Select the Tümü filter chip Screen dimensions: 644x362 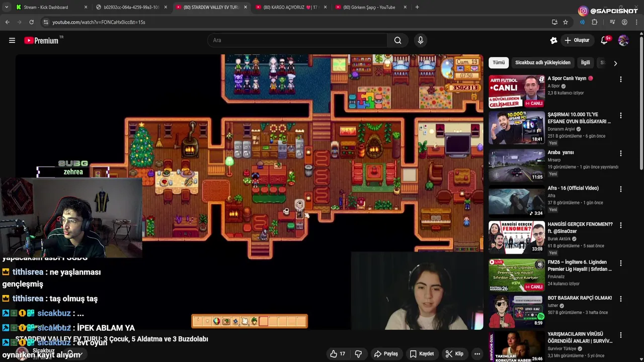[x=499, y=62]
